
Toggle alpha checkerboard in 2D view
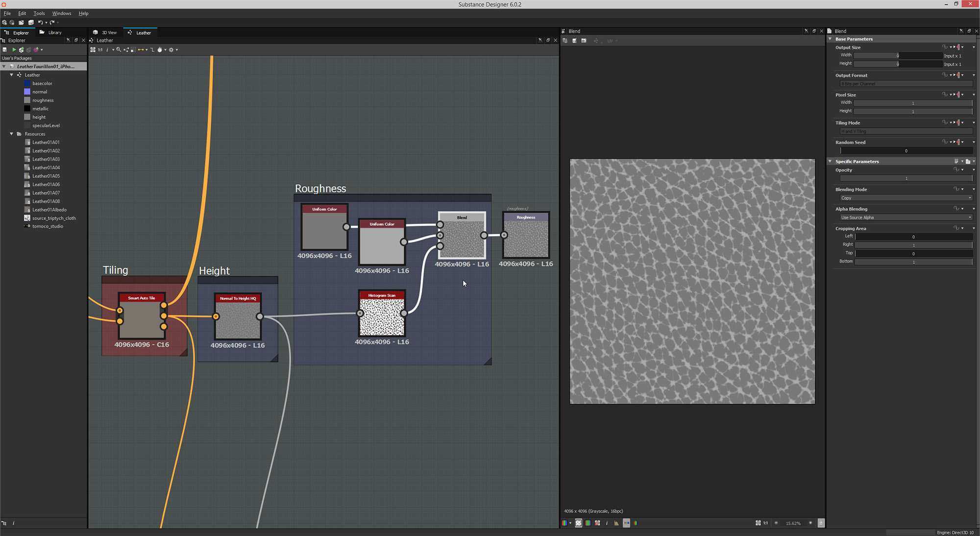click(x=579, y=523)
